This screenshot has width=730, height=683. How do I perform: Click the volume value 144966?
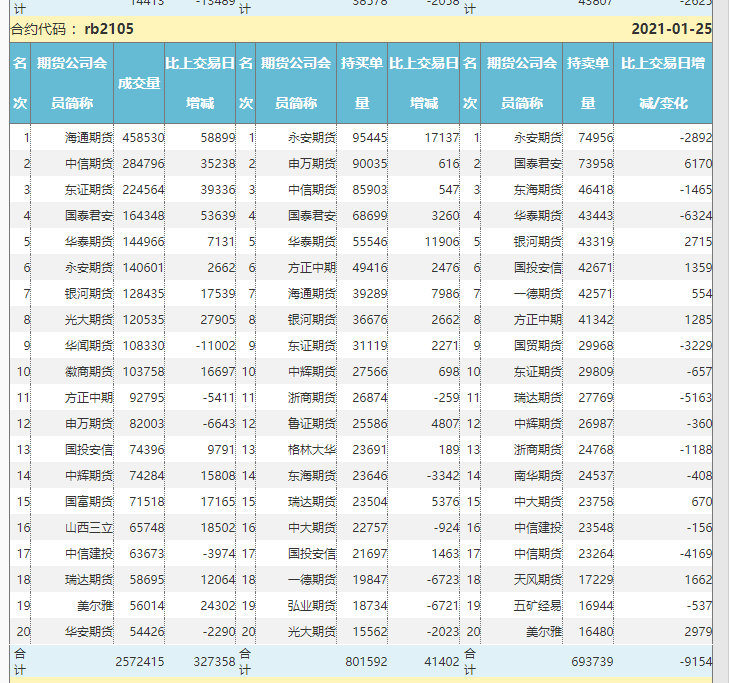click(x=143, y=242)
